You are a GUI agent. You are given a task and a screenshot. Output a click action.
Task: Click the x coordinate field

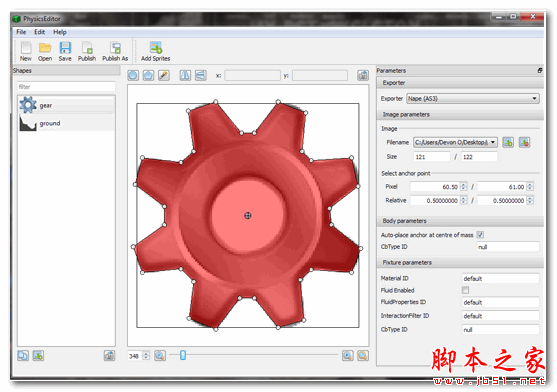(x=253, y=75)
